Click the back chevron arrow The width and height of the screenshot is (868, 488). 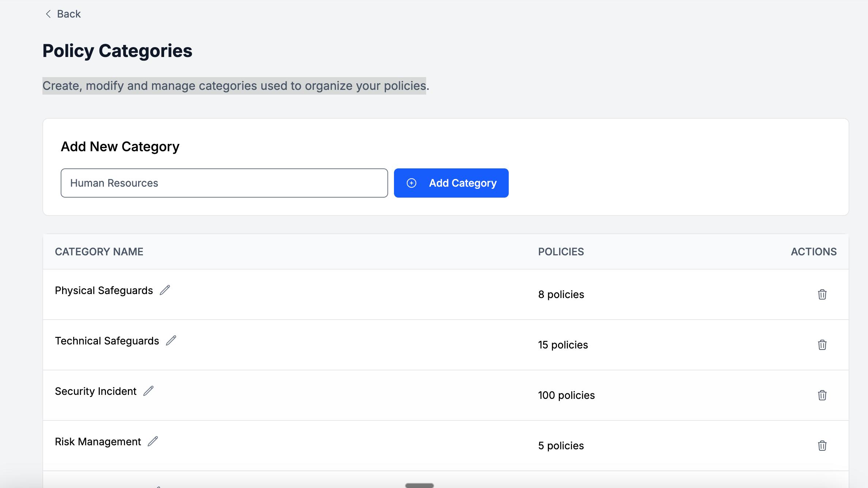pos(48,14)
